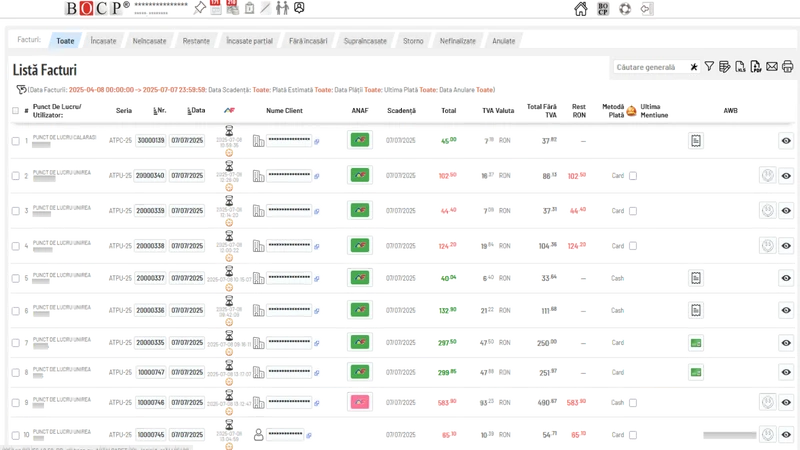
Task: Check the Card payment box for invoice 20000340
Action: point(633,176)
